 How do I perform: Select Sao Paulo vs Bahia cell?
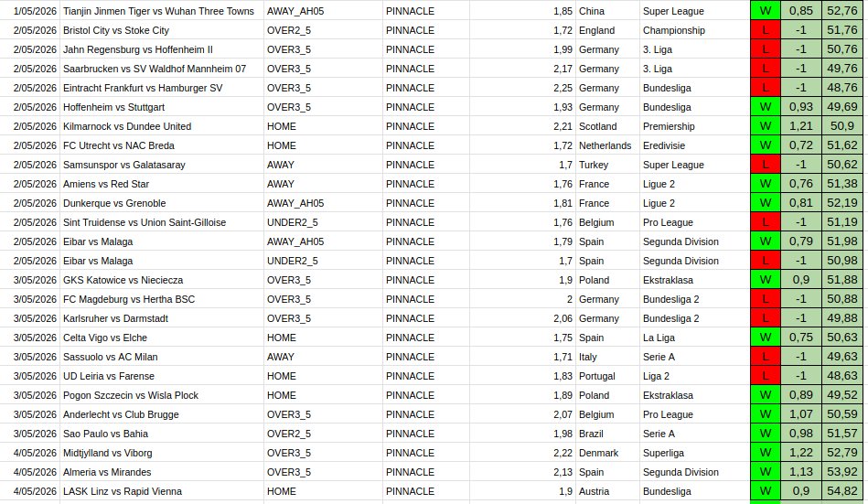[x=162, y=434]
